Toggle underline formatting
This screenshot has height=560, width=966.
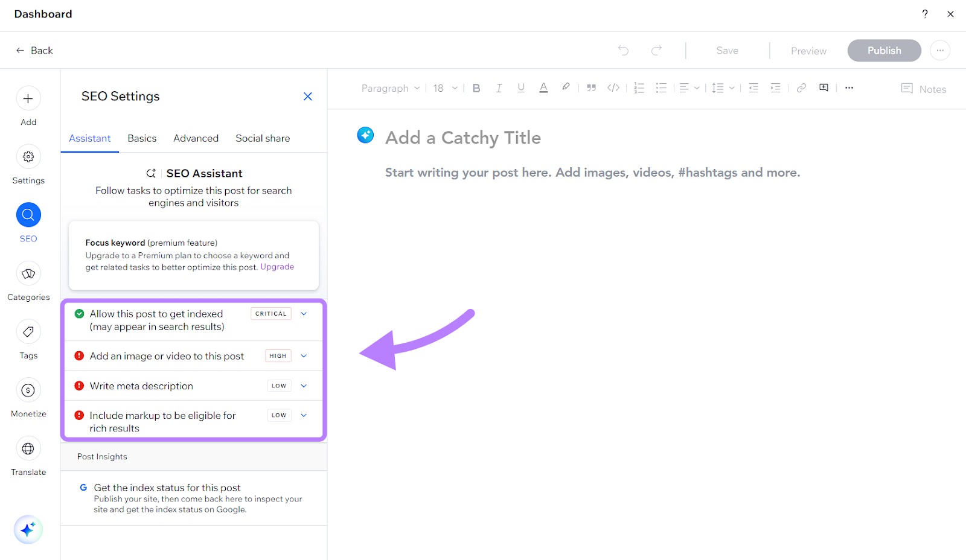[520, 88]
